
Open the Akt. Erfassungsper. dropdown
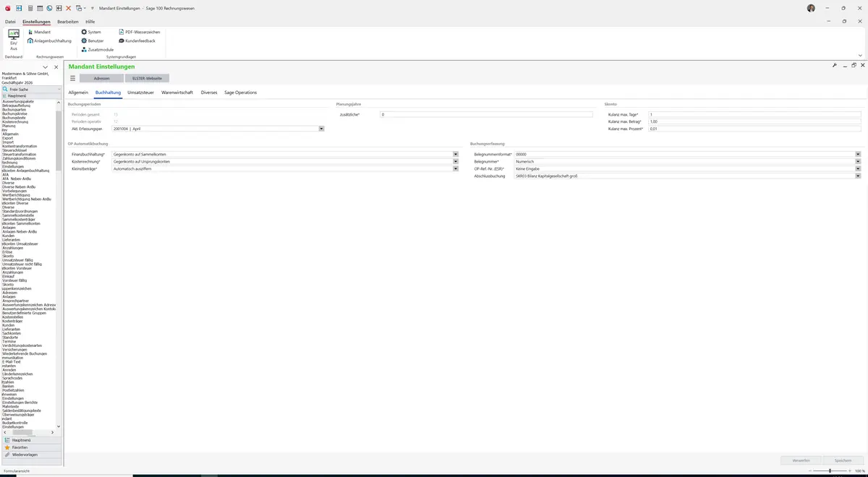pyautogui.click(x=321, y=129)
